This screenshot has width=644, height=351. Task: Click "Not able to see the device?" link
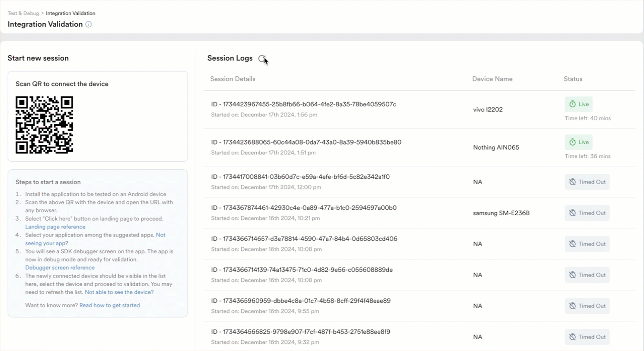(x=119, y=292)
